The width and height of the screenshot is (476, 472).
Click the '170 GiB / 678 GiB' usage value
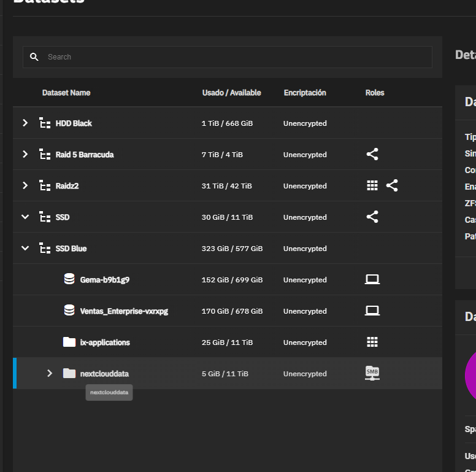[x=232, y=311]
